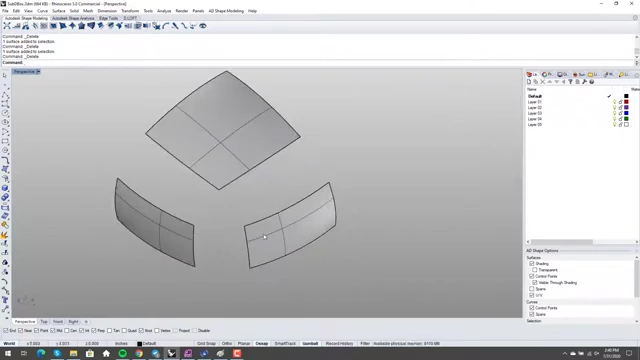This screenshot has height=360, width=640.
Task: Open Task View on the taskbar
Action: (24, 353)
